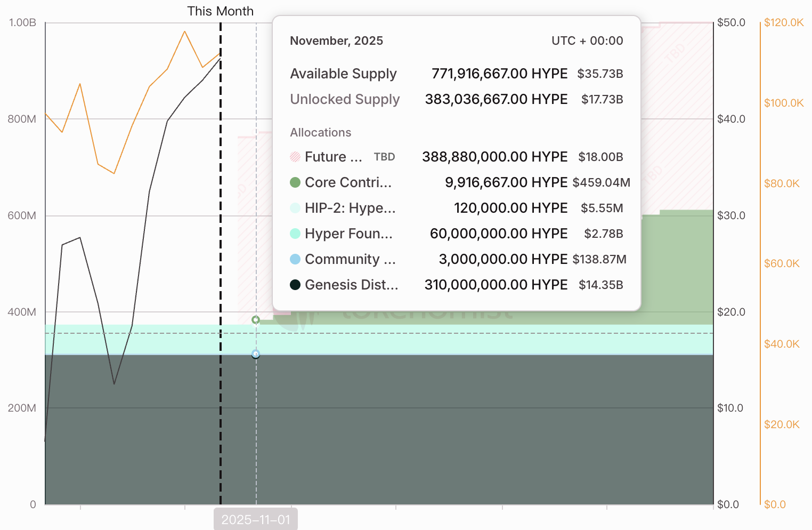Click the Future allocation striped pink swatch
This screenshot has height=530, width=812.
tap(295, 157)
